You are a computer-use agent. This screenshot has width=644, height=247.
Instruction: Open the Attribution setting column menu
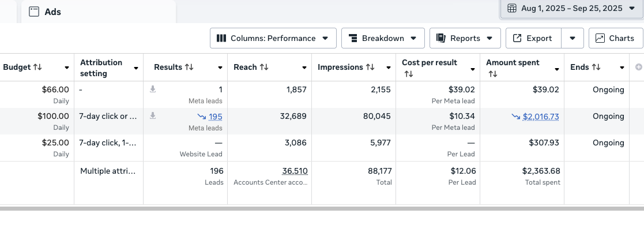coord(136,68)
